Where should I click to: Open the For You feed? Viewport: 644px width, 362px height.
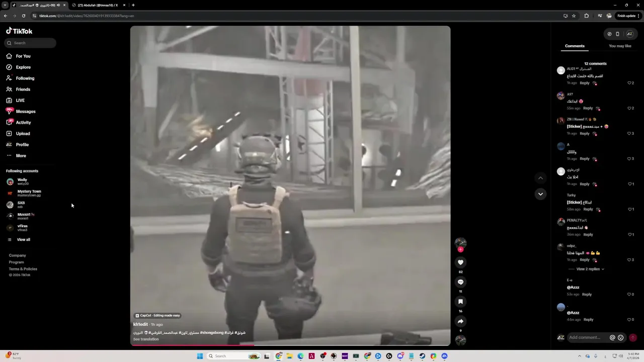19,56
